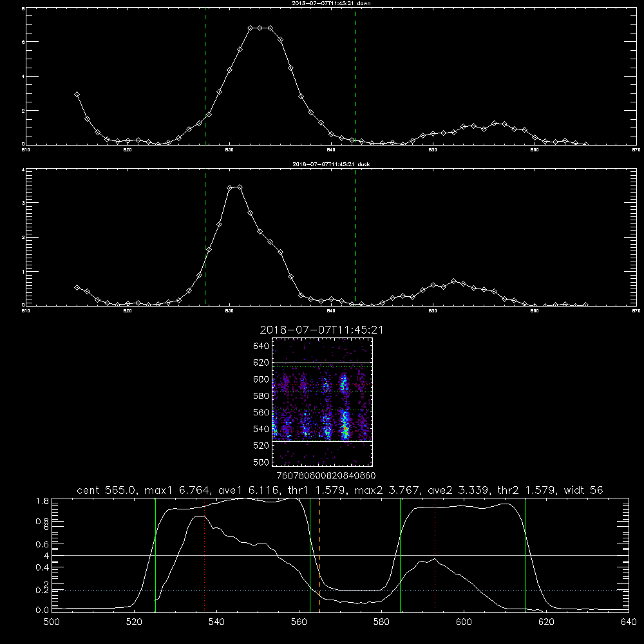Click the green vertical line near 563 in the profile plot
The height and width of the screenshot is (644, 644).
tap(310, 555)
